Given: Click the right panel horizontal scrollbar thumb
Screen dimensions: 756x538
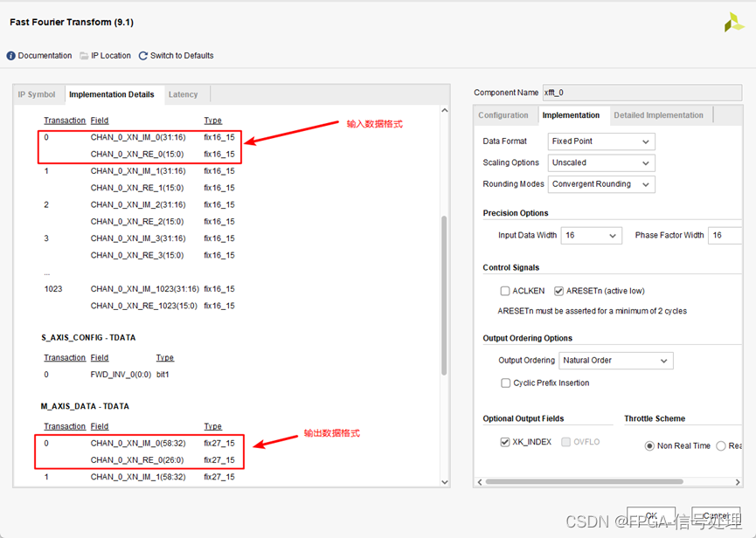Looking at the screenshot, I should pos(585,481).
